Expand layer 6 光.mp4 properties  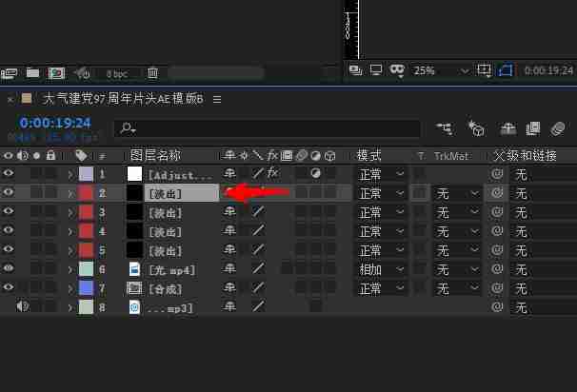70,270
